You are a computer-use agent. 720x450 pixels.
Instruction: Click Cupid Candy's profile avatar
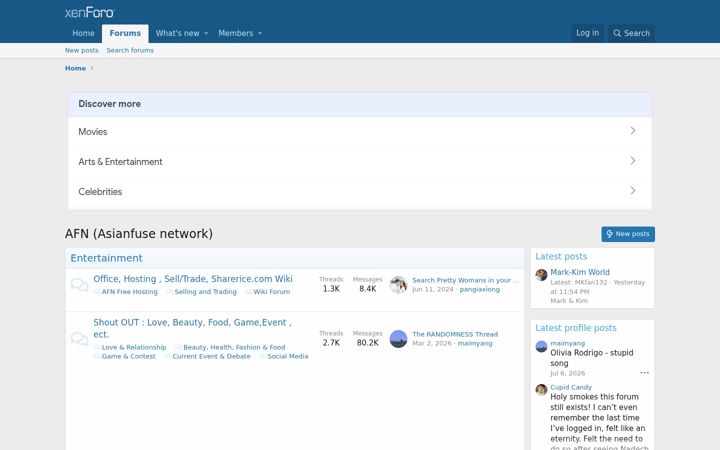coord(541,389)
